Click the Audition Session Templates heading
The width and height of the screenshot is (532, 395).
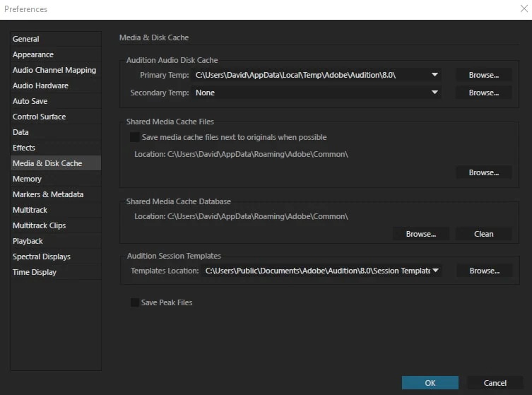pyautogui.click(x=174, y=256)
